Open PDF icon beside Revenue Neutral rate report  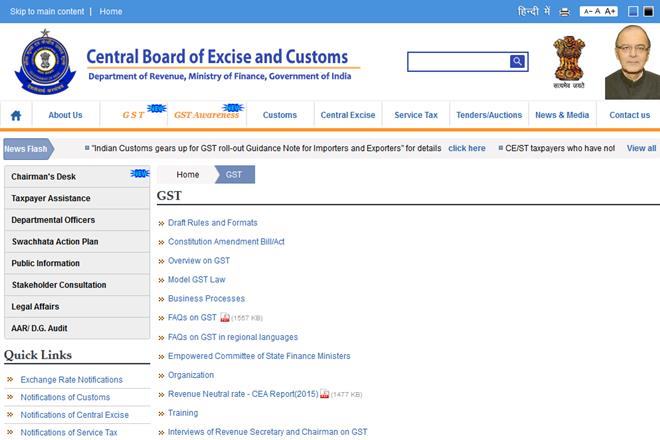[x=325, y=394]
